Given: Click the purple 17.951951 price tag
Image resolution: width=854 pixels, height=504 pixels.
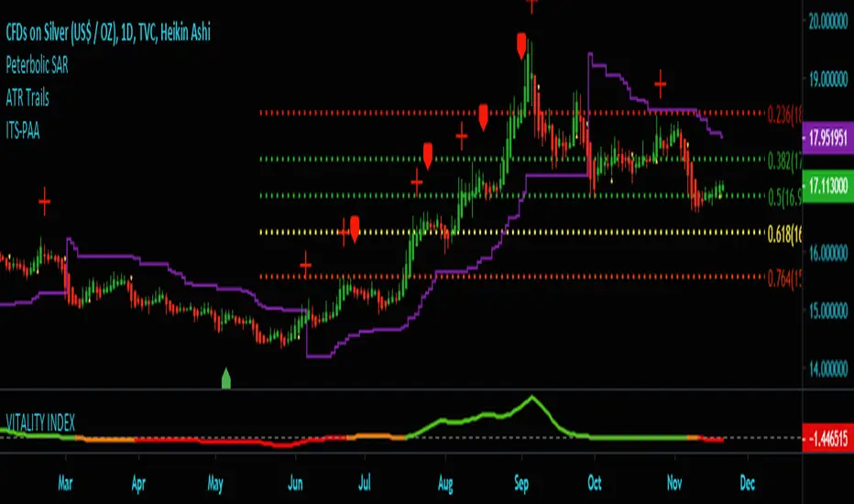Looking at the screenshot, I should (x=827, y=137).
